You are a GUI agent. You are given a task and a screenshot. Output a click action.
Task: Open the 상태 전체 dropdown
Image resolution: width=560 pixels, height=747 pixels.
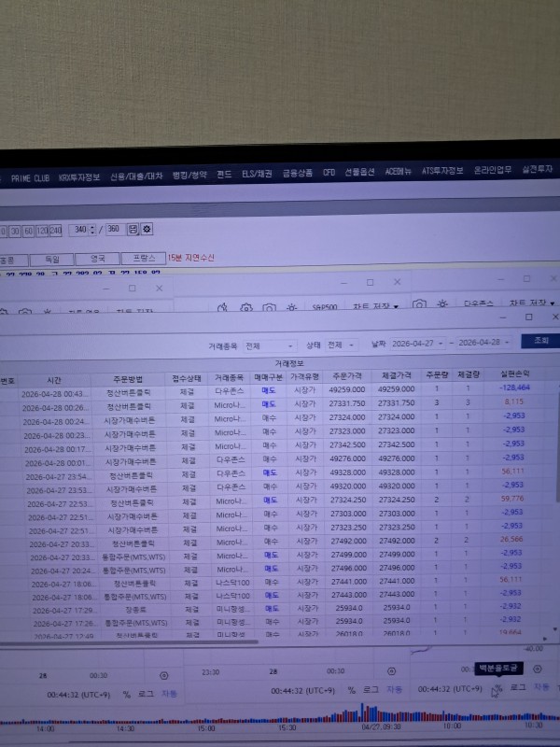pos(341,345)
